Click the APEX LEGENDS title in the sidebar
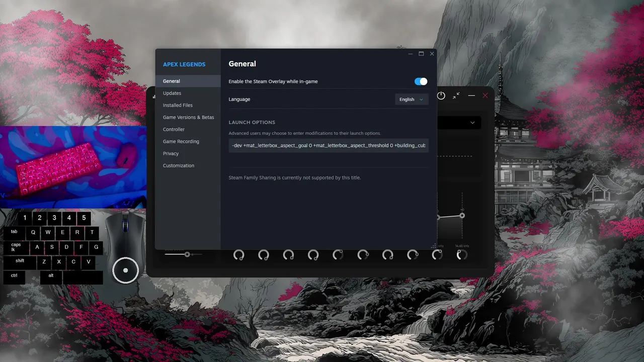644x362 pixels. [x=184, y=64]
